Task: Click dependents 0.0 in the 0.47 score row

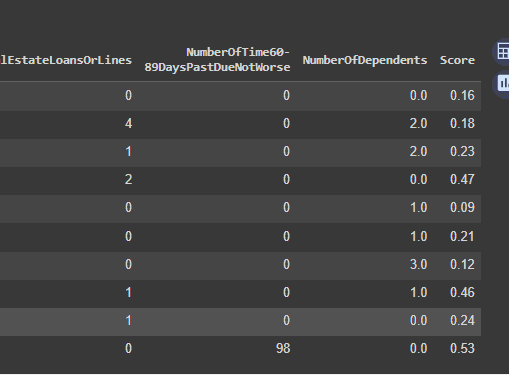Action: [x=418, y=180]
